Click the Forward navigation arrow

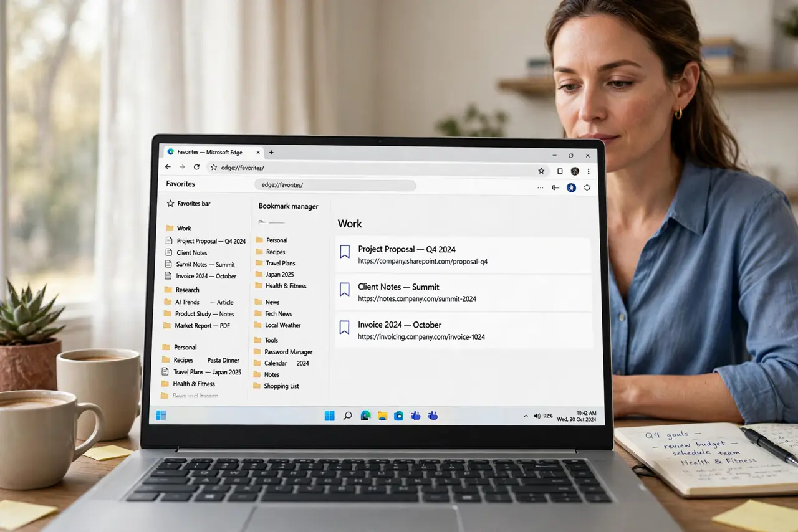tap(182, 168)
